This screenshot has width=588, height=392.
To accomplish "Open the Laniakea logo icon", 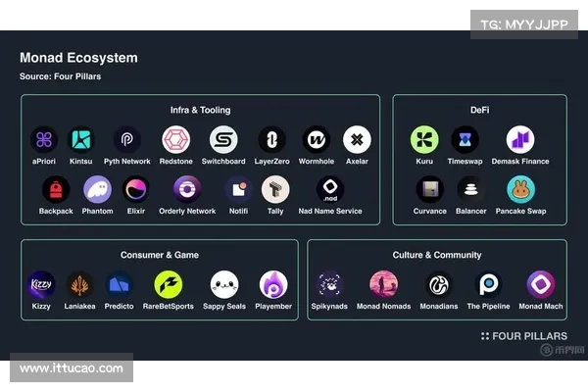I will tap(79, 285).
